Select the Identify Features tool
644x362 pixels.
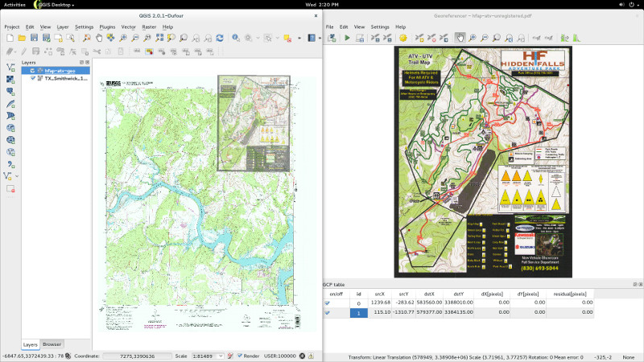coord(236,38)
